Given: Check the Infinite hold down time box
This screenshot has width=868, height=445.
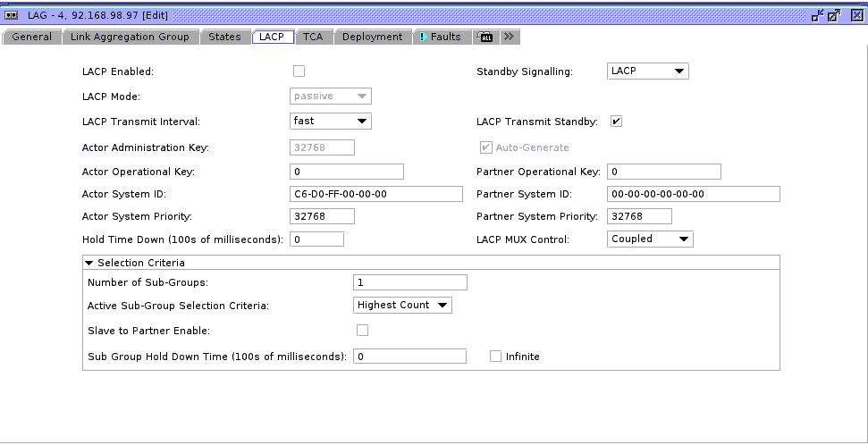Looking at the screenshot, I should 496,357.
